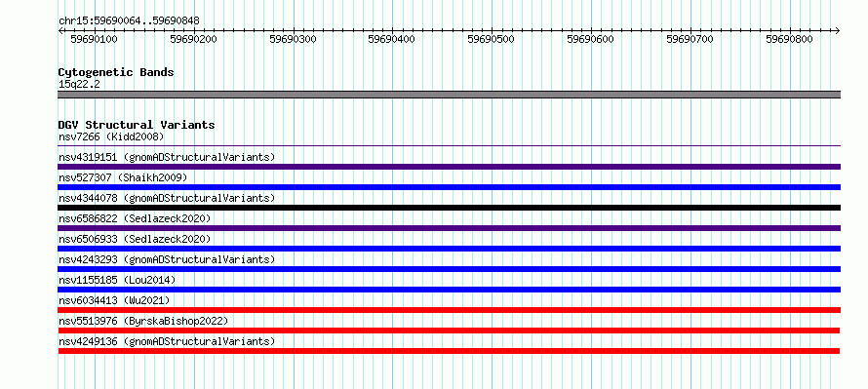Select the red nsv6034413 variant bar
The image size is (868, 389).
[449, 310]
